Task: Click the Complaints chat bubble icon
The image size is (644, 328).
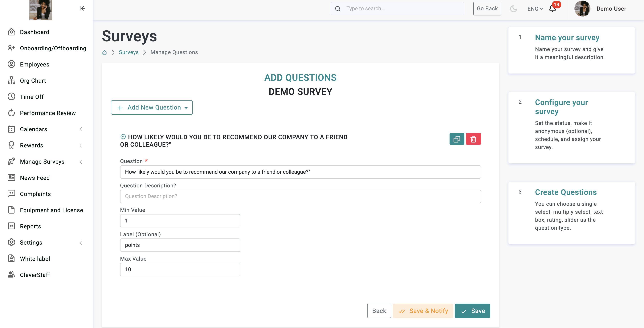Action: coord(11,194)
